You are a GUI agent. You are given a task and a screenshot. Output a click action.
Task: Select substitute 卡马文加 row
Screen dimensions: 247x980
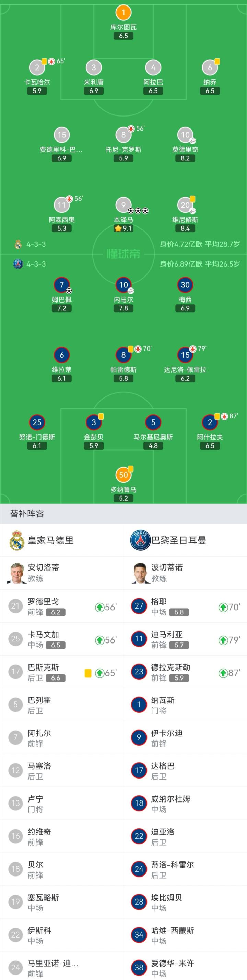click(62, 639)
